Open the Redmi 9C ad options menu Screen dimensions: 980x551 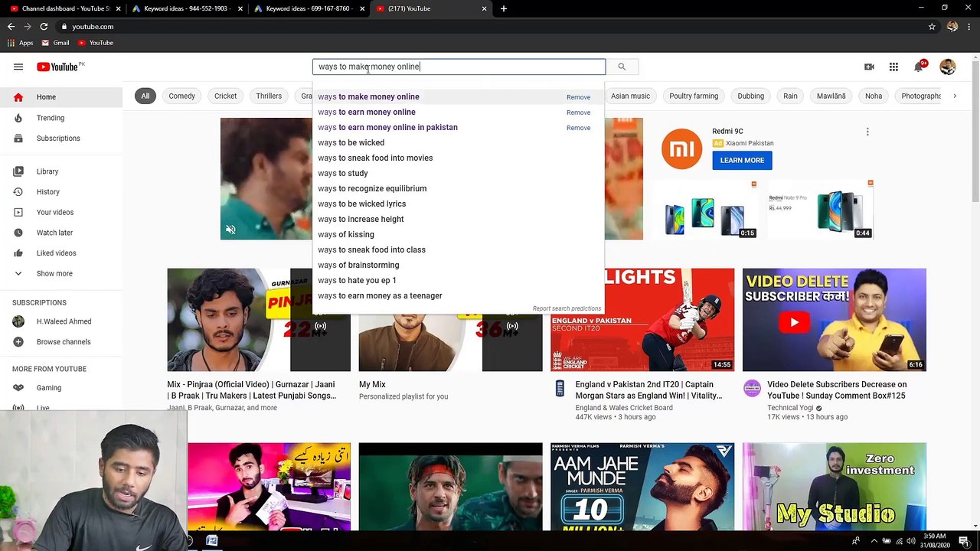coord(867,132)
